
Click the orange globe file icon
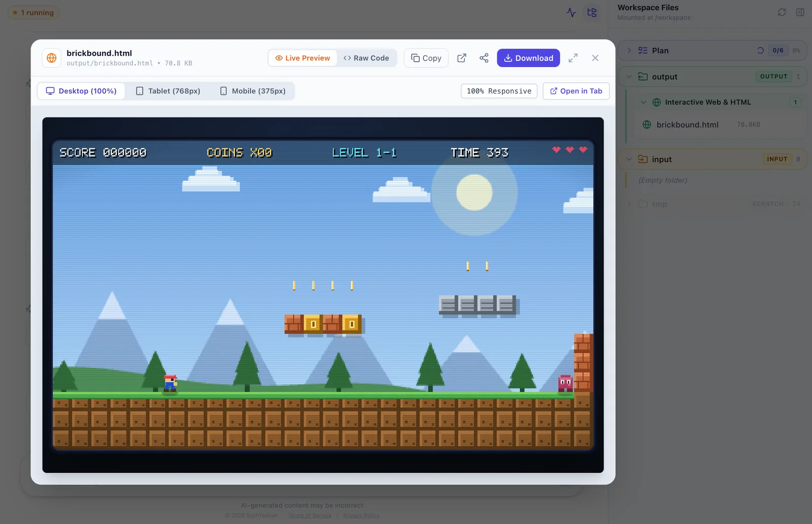pos(52,58)
